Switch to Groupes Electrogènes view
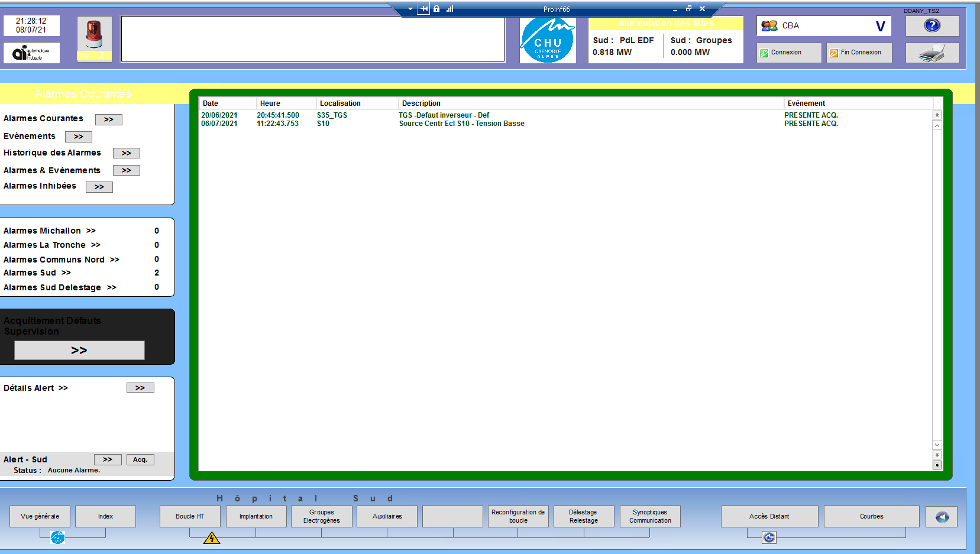Image resolution: width=980 pixels, height=554 pixels. click(x=322, y=516)
